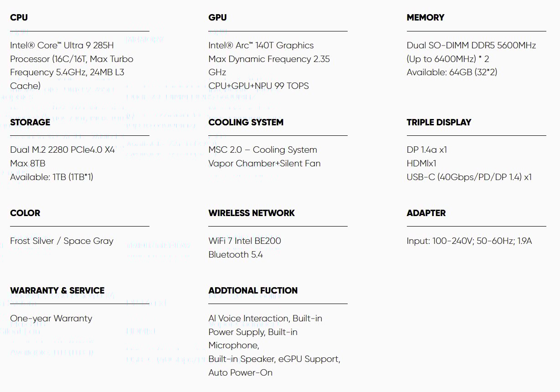Click the STORAGE section title
This screenshot has width=560, height=392.
pyautogui.click(x=30, y=122)
